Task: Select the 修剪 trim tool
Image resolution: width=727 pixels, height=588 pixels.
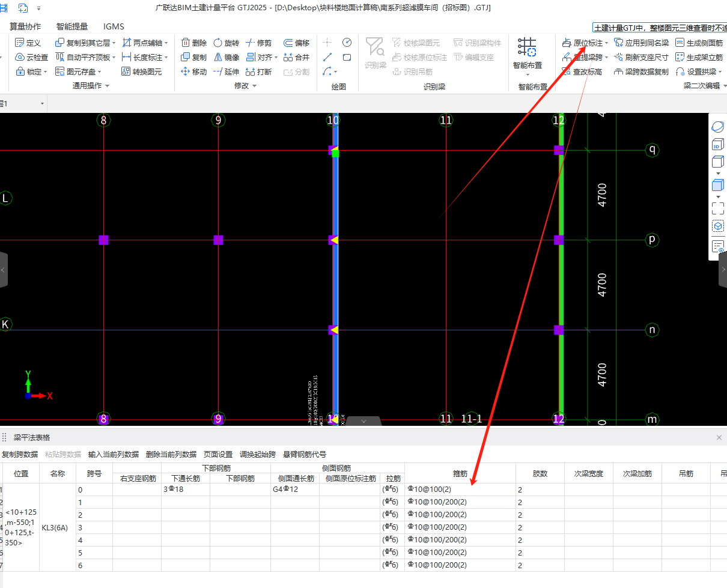Action: [x=259, y=43]
